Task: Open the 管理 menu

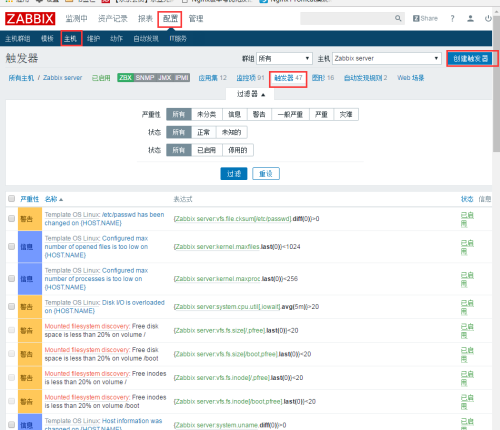Action: coord(196,19)
